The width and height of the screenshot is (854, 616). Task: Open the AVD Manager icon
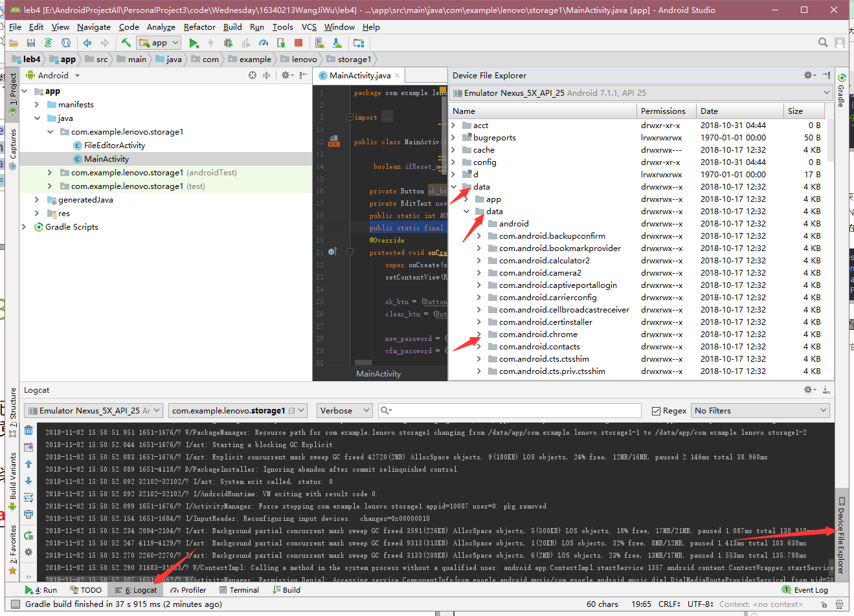[319, 43]
